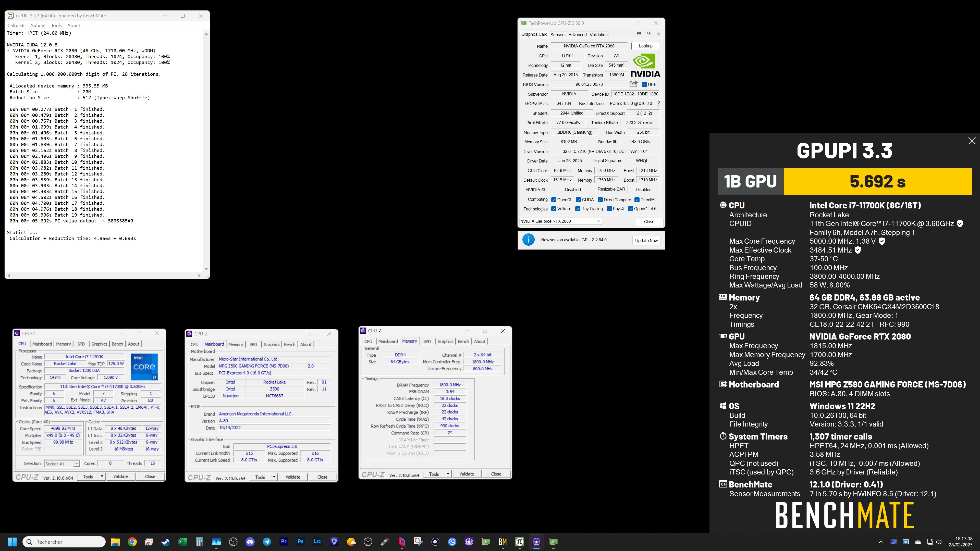980x551 pixels.
Task: Open the SPD tab in the CPU-Z Mainboard window
Action: 253,345
